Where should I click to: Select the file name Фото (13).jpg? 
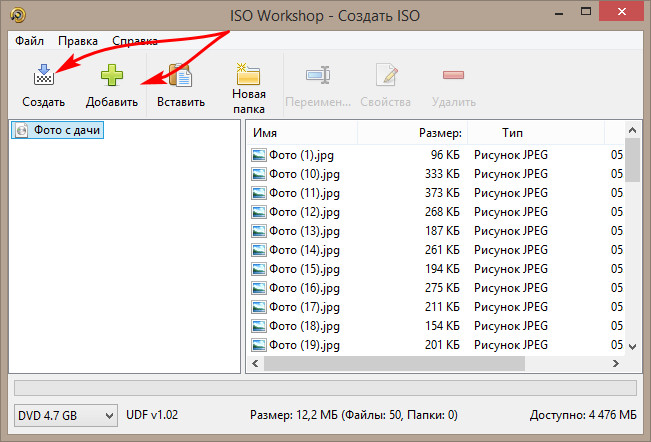point(304,231)
